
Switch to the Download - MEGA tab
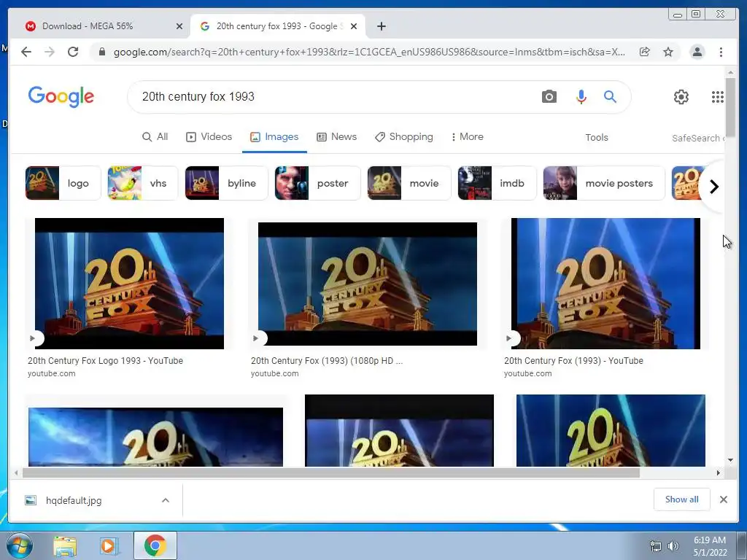(x=101, y=26)
